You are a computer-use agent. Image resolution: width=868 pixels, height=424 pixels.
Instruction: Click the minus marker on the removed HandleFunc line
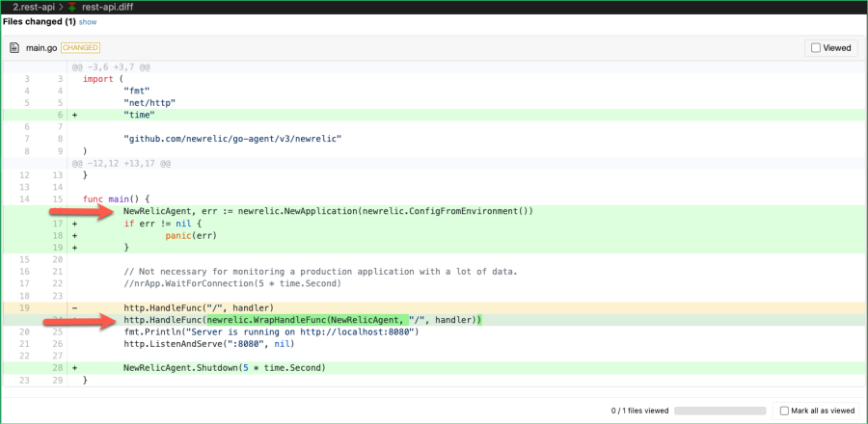coord(73,307)
